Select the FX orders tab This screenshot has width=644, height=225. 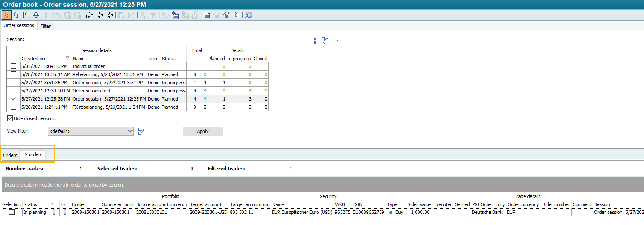[33, 154]
